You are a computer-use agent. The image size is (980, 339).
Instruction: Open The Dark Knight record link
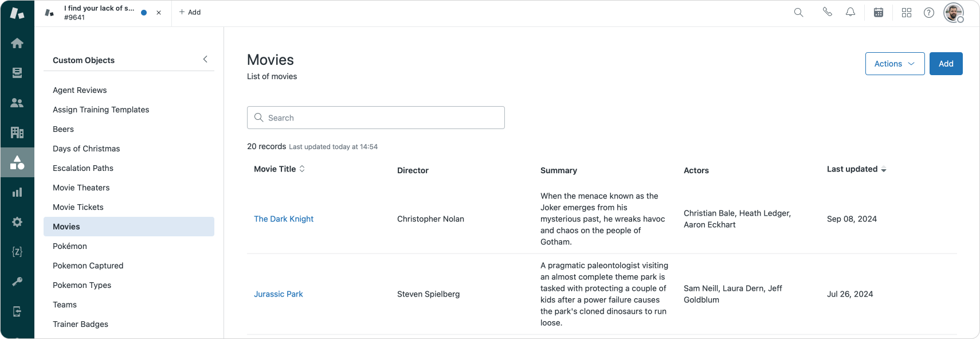click(284, 219)
